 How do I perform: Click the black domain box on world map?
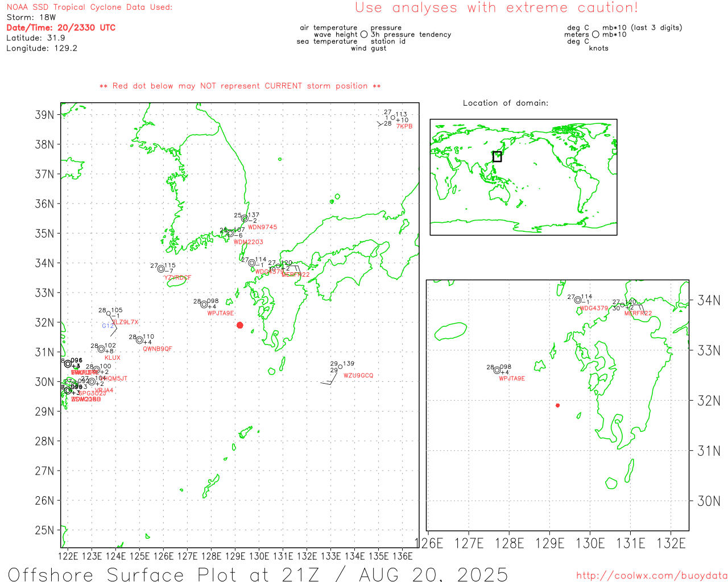(x=497, y=156)
